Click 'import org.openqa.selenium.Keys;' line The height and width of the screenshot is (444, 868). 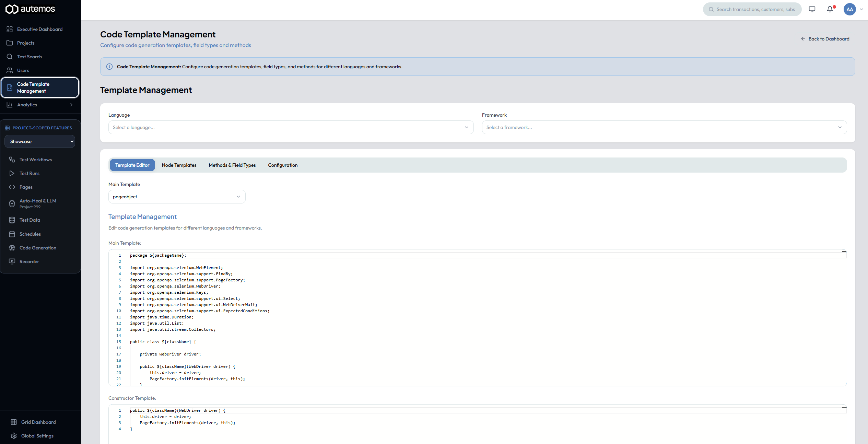169,292
